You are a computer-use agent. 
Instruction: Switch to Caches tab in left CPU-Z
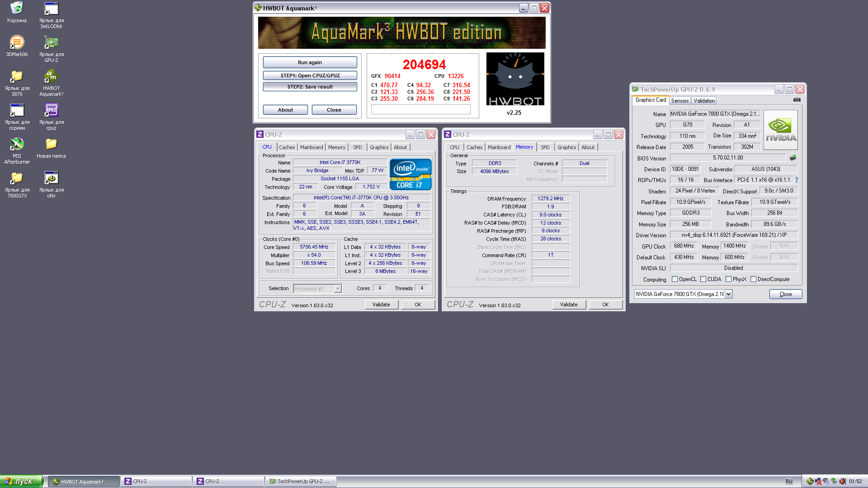point(287,147)
